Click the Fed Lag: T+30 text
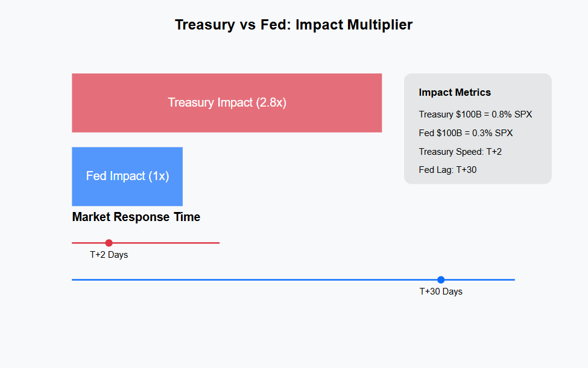This screenshot has width=588, height=368. click(x=447, y=170)
